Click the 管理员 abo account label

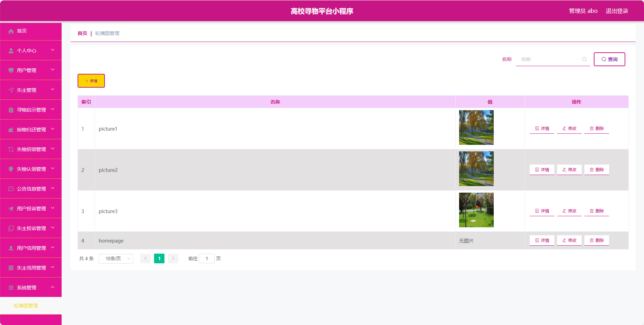click(583, 11)
